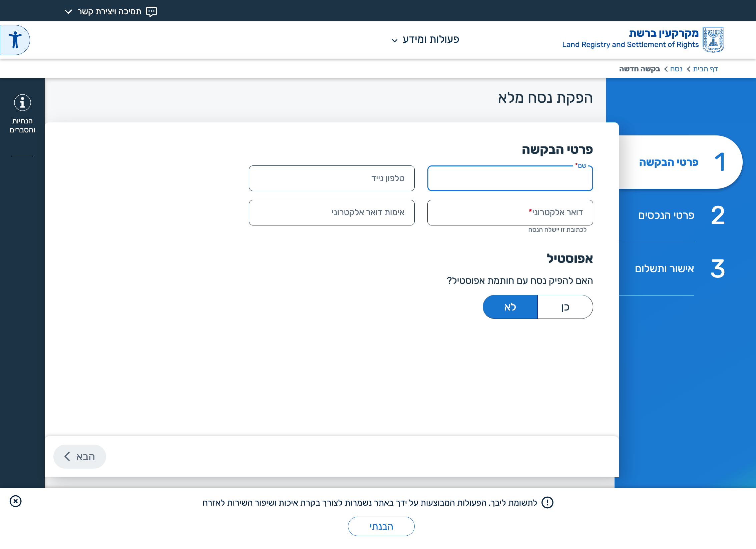Select 'לא' for apostille stamp
Viewport: 756px width, 549px height.
coord(510,307)
